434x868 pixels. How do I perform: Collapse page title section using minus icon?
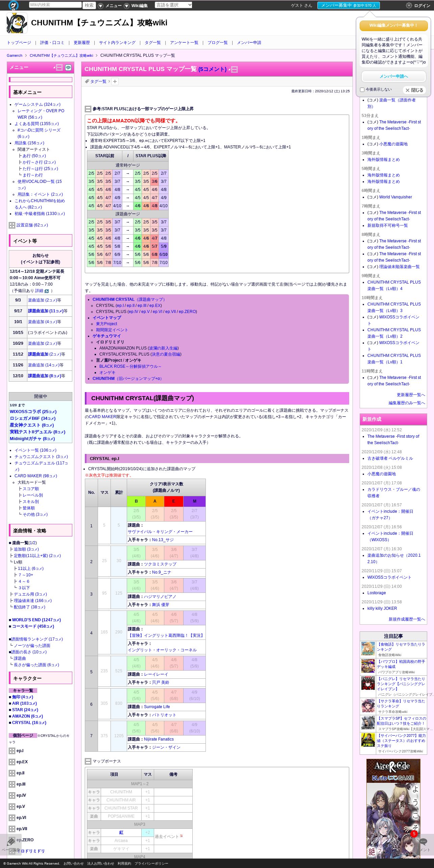234,70
